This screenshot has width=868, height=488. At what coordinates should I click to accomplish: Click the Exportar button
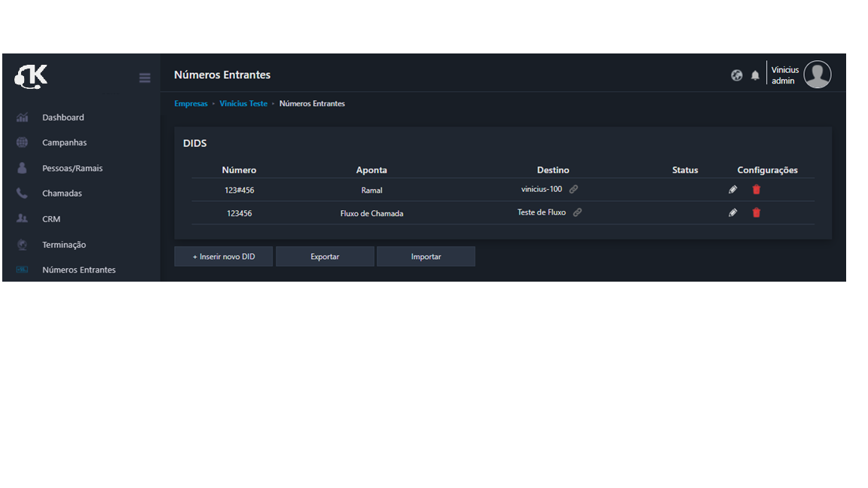325,257
